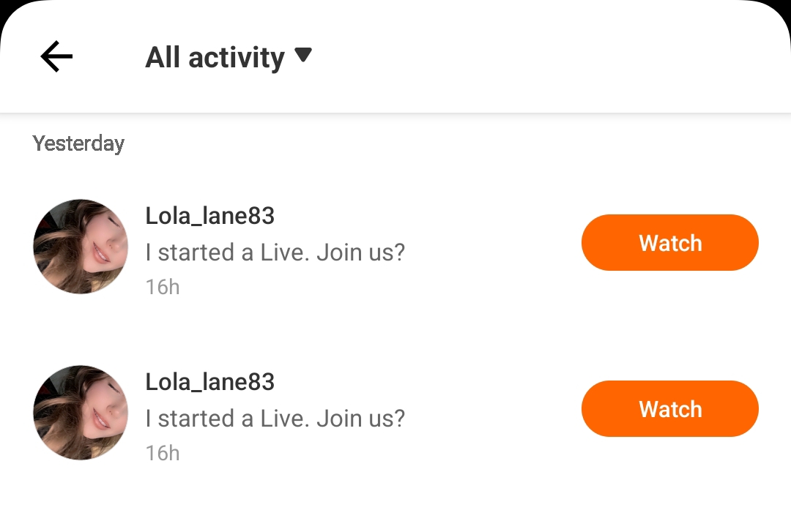This screenshot has height=532, width=791.
Task: Select the first "I started a Live" message
Action: 275,252
